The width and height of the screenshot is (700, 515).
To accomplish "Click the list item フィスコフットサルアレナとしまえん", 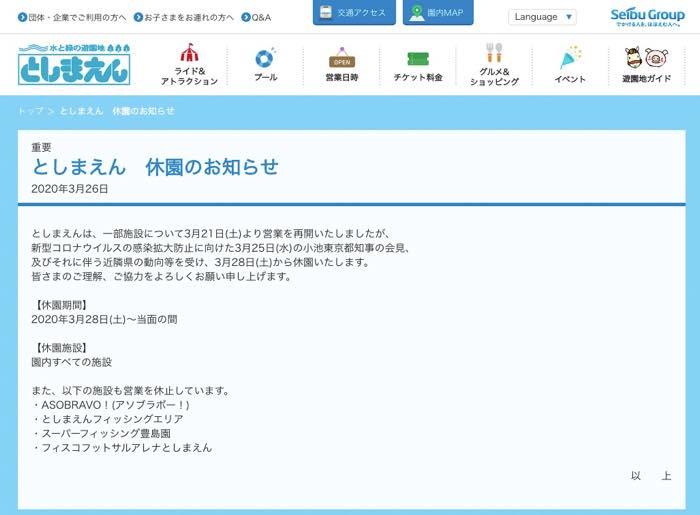I will tap(122, 448).
